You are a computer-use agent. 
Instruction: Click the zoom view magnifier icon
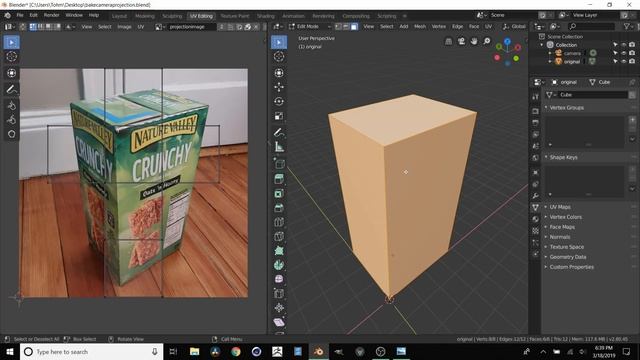click(487, 41)
